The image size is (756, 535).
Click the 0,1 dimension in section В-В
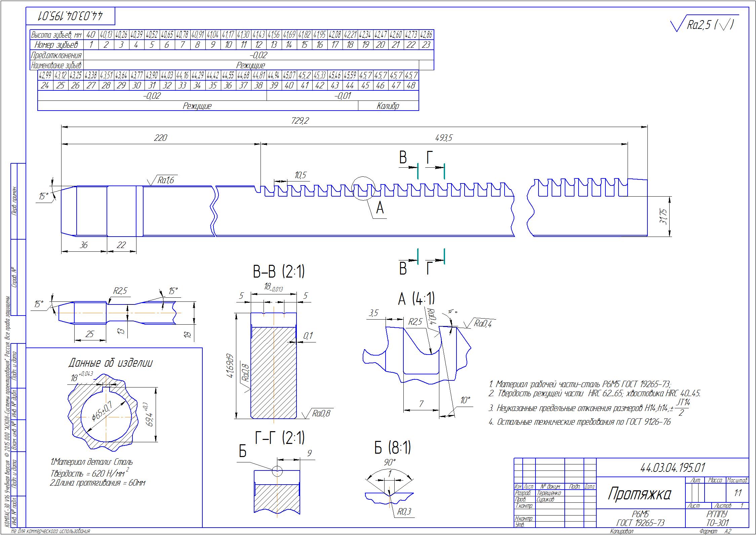pyautogui.click(x=308, y=336)
